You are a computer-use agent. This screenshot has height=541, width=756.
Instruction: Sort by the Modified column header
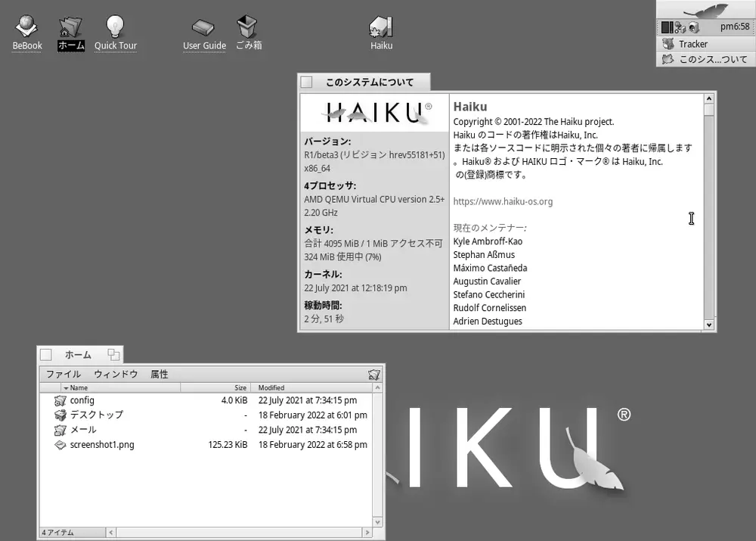pyautogui.click(x=311, y=387)
